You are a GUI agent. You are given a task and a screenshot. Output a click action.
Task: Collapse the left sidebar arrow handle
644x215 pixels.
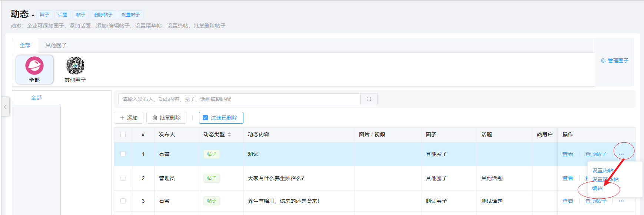pyautogui.click(x=5, y=107)
